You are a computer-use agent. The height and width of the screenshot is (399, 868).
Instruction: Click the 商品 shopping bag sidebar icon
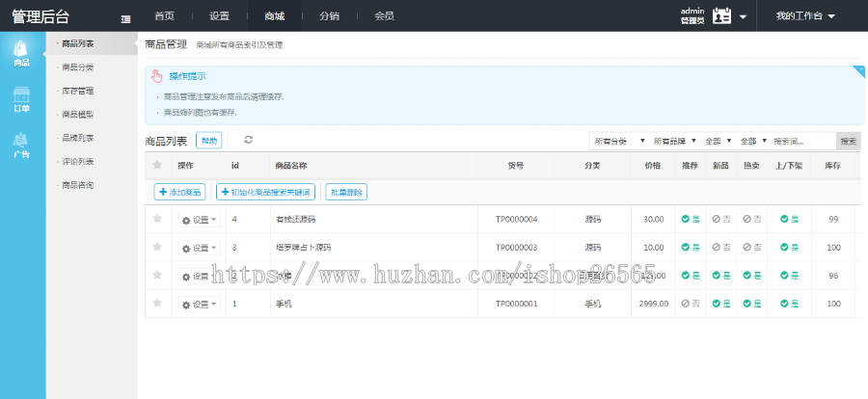tap(21, 52)
